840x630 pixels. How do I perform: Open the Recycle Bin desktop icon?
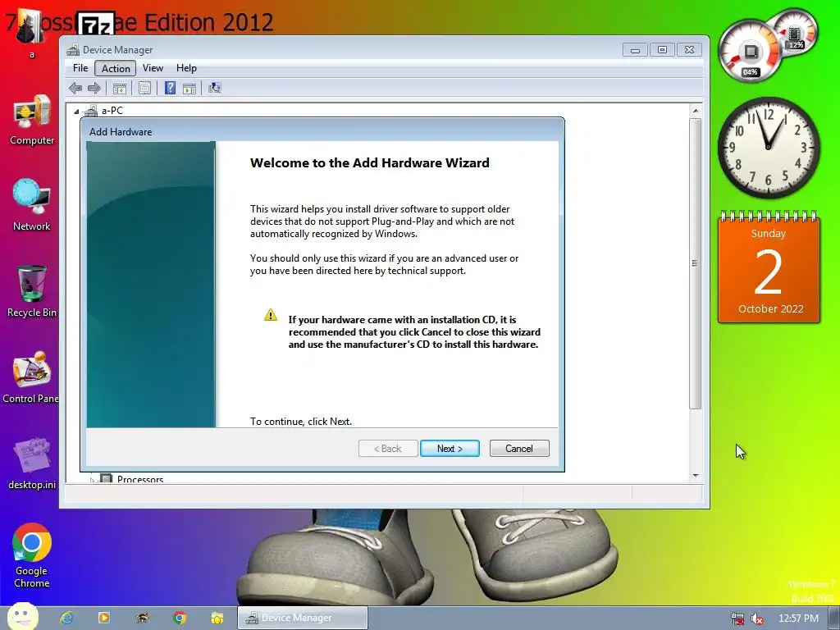coord(32,284)
